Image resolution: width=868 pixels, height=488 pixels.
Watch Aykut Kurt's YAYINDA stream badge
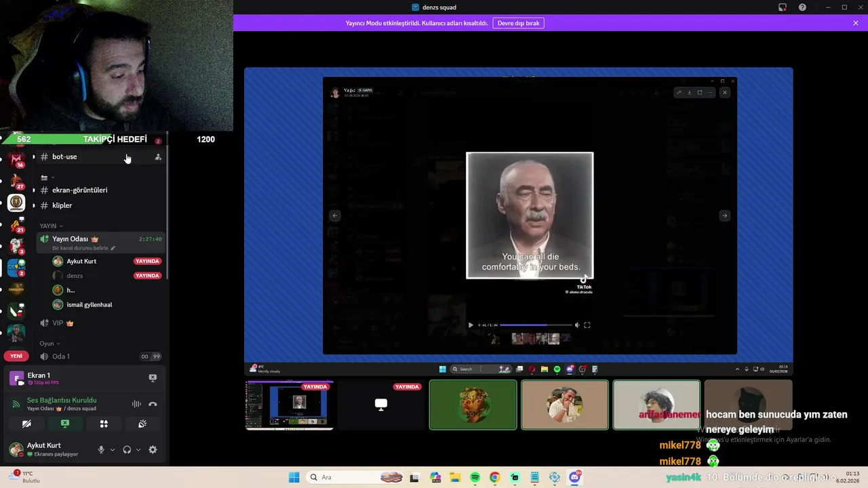coord(147,261)
